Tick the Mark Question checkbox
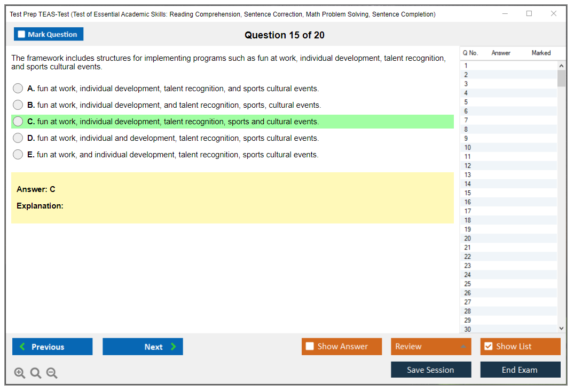The width and height of the screenshot is (574, 392). [21, 35]
